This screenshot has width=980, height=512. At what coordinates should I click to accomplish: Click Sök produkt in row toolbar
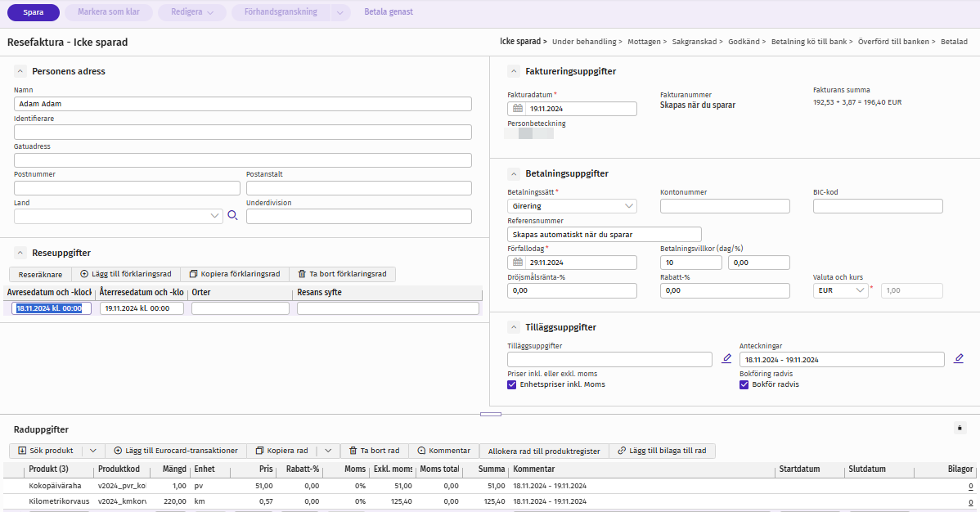46,451
